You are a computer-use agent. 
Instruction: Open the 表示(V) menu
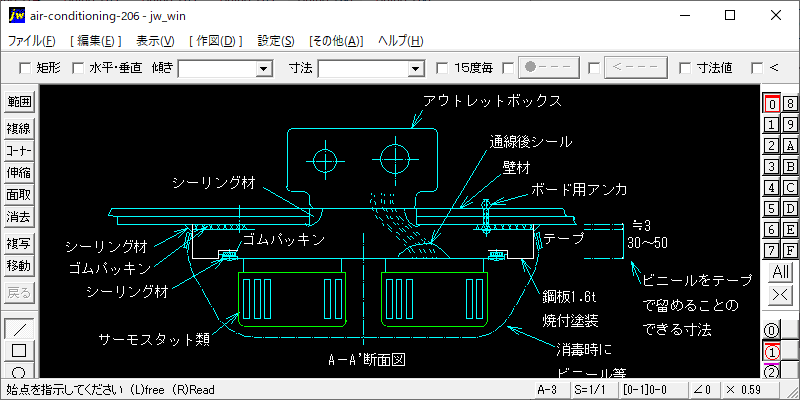tap(155, 41)
